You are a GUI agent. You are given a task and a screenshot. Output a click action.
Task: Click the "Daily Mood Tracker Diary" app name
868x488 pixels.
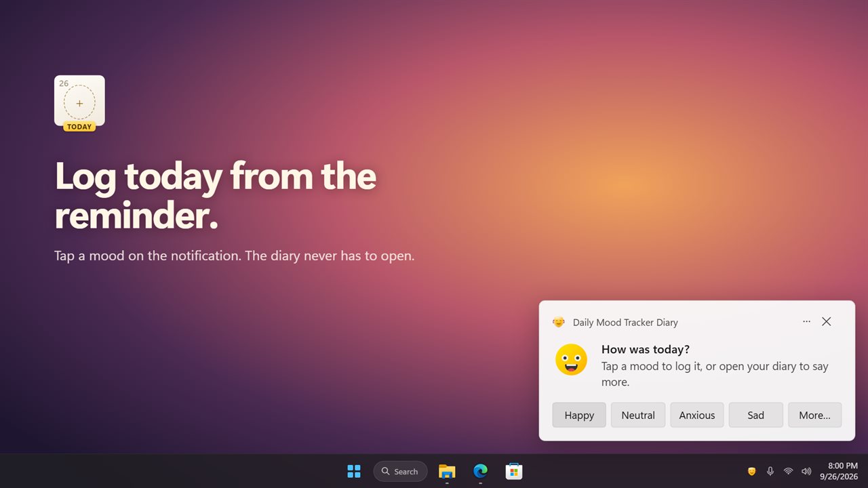(x=625, y=323)
